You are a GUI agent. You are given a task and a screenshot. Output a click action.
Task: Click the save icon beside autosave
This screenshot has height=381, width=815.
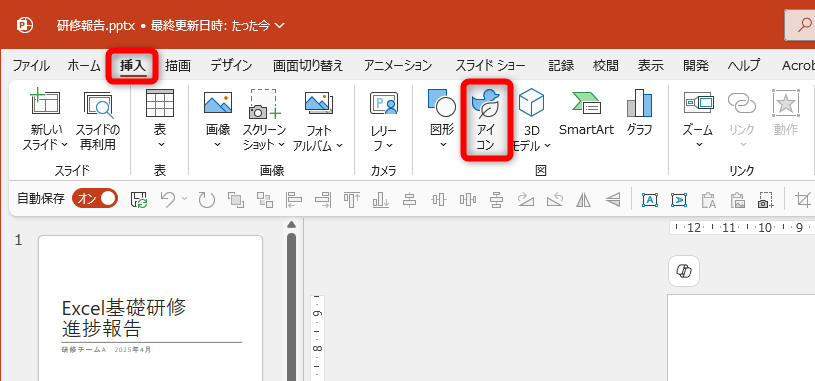point(139,199)
